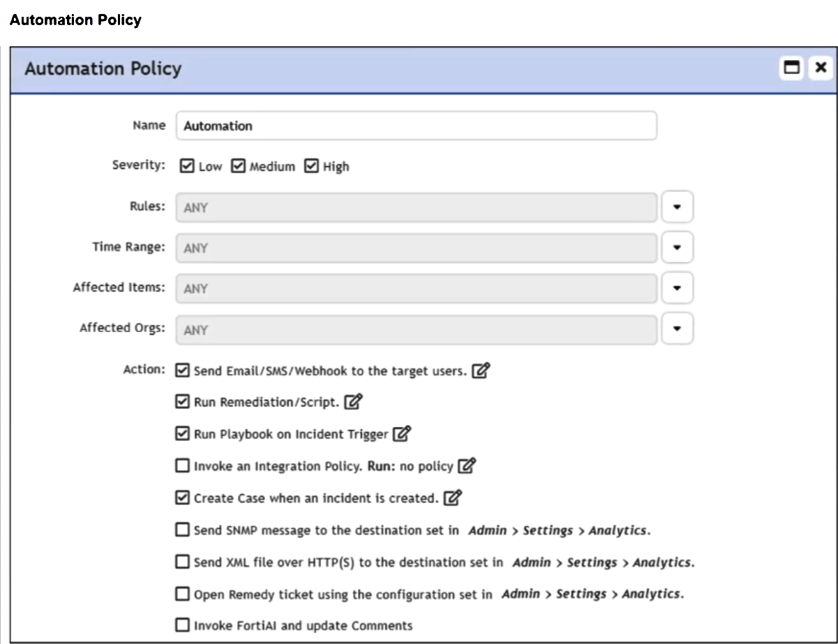Open the Time Range dropdown
Viewport: 838px width, 644px height.
pyautogui.click(x=677, y=248)
